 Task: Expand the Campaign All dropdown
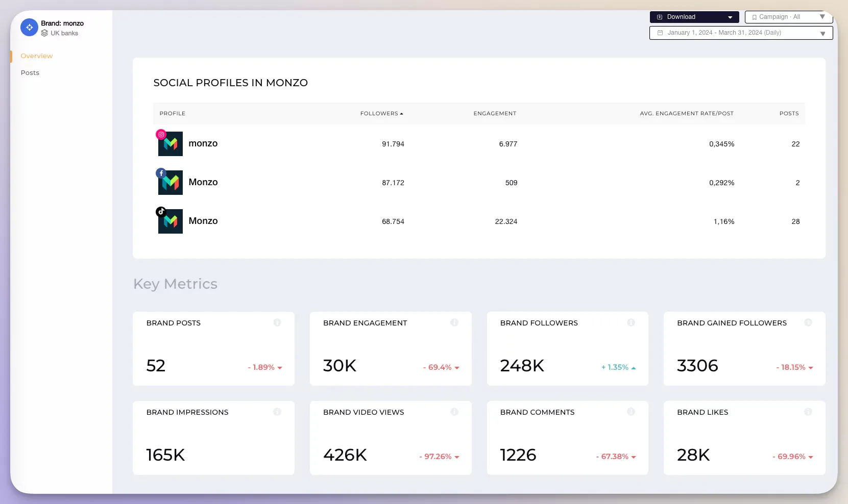point(789,17)
